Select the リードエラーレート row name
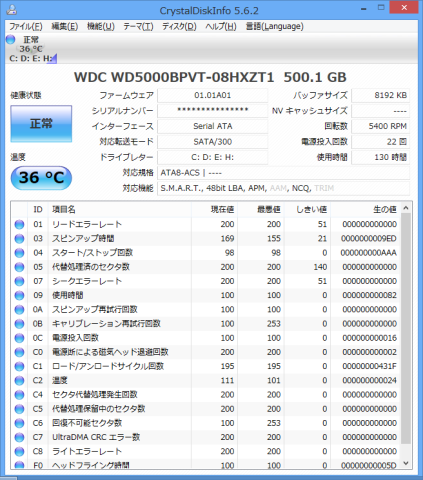This screenshot has height=480, width=423. 87,224
